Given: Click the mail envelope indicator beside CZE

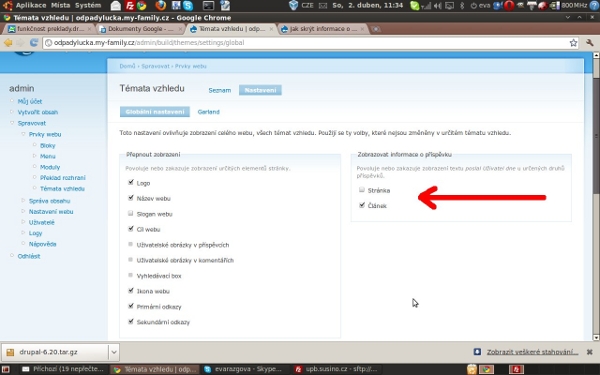Looking at the screenshot, I should click(323, 5).
